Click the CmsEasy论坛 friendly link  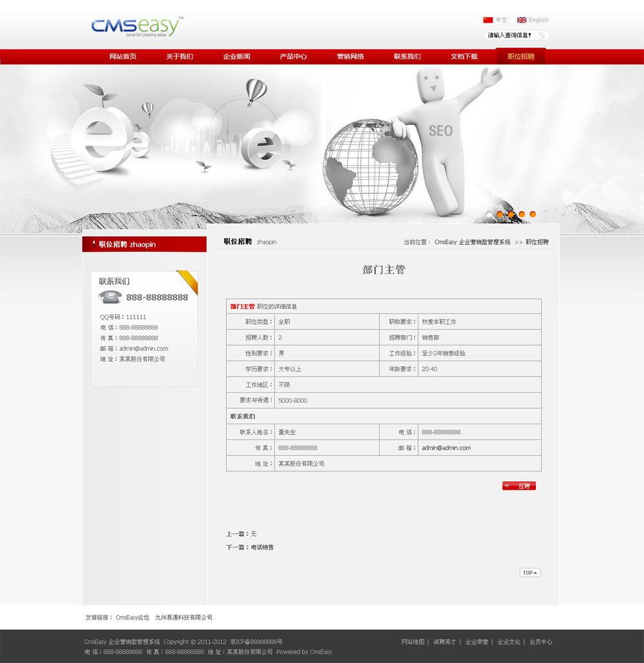[x=132, y=617]
